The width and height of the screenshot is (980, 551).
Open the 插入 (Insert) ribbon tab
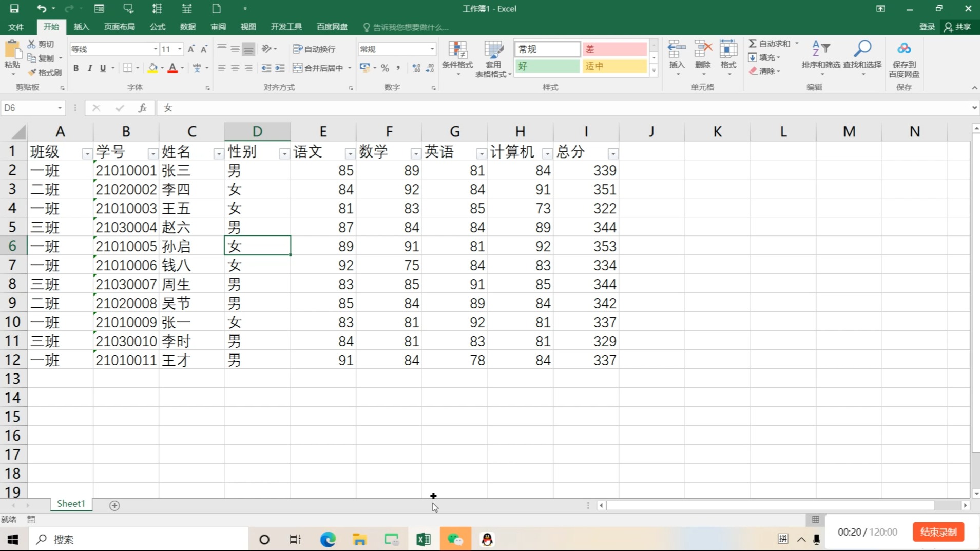point(82,27)
